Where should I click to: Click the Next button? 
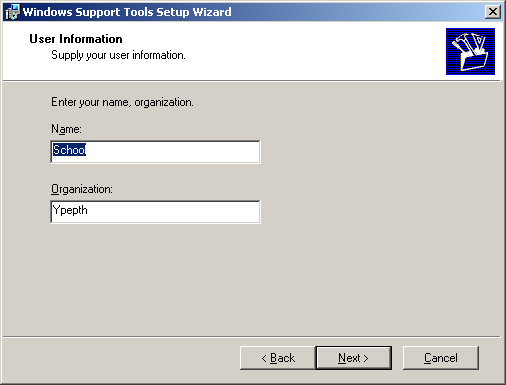(x=354, y=358)
